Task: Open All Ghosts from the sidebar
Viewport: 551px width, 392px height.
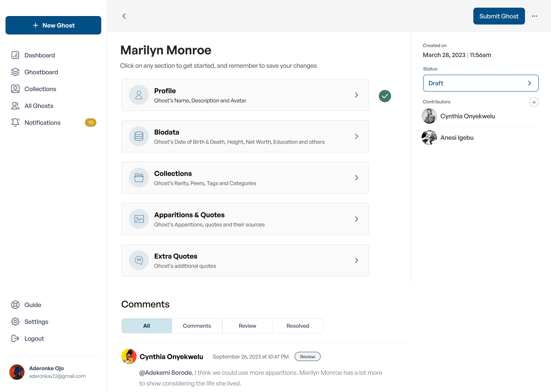Action: click(39, 106)
